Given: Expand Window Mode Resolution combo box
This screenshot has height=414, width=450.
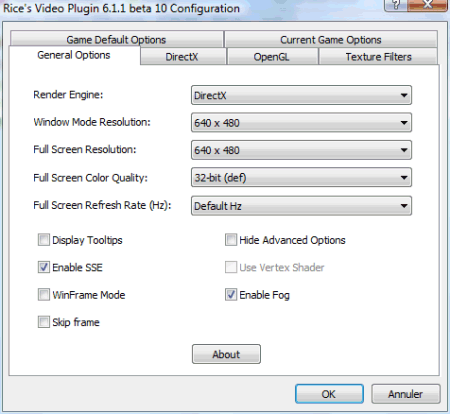Looking at the screenshot, I should click(301, 123).
